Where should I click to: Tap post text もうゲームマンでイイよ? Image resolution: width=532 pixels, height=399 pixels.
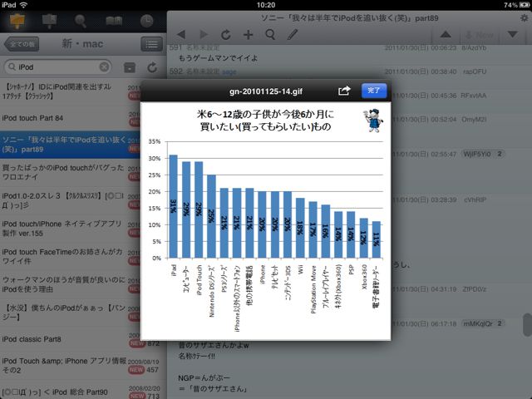click(218, 58)
